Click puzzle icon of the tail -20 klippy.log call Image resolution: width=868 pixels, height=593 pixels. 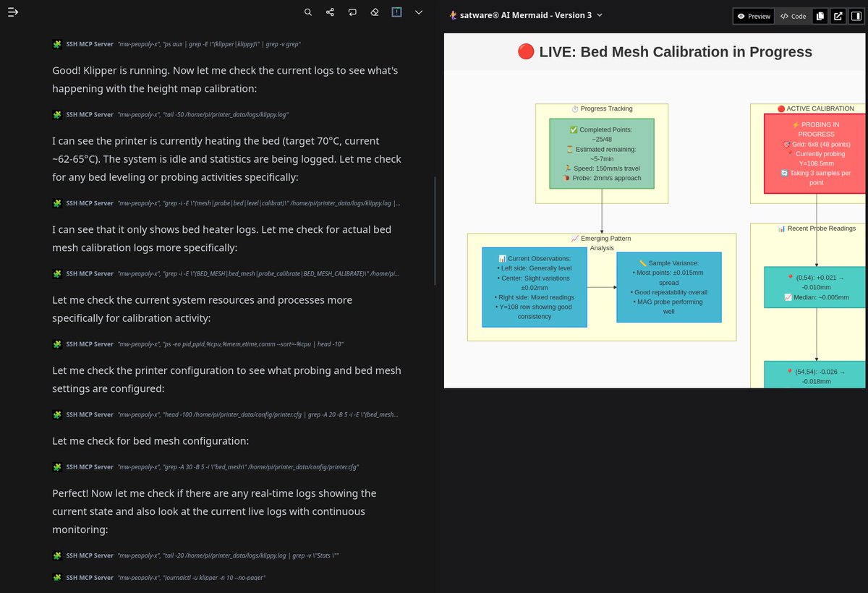pos(57,555)
